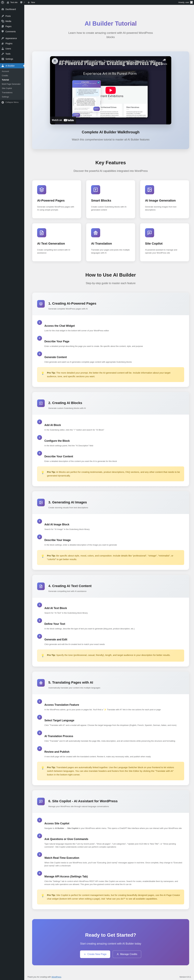Click the WordPress logo in the admin bar

pyautogui.click(x=3, y=2)
